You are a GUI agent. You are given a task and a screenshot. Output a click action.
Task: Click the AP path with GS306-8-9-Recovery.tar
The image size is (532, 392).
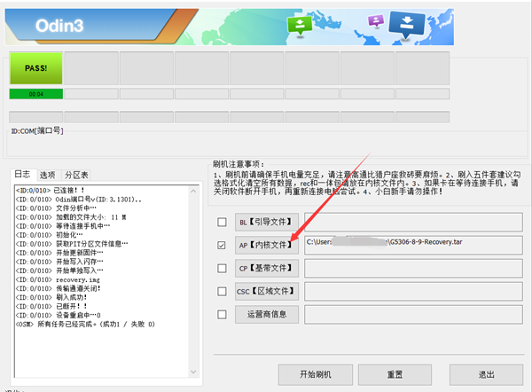click(x=413, y=245)
